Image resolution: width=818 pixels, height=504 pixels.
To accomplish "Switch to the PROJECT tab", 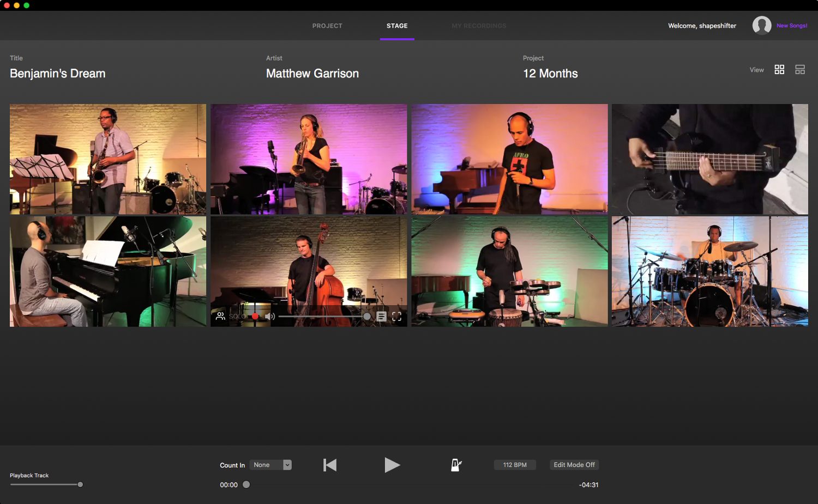I will pyautogui.click(x=327, y=25).
